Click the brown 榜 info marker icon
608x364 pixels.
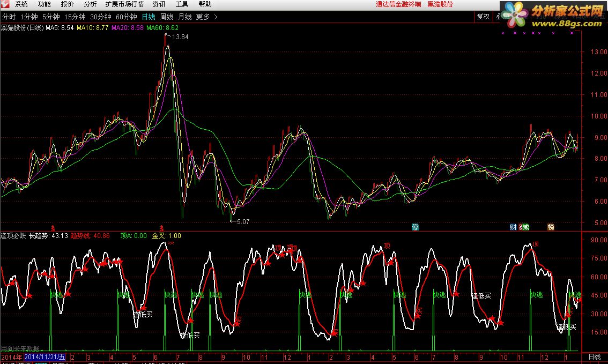551,227
